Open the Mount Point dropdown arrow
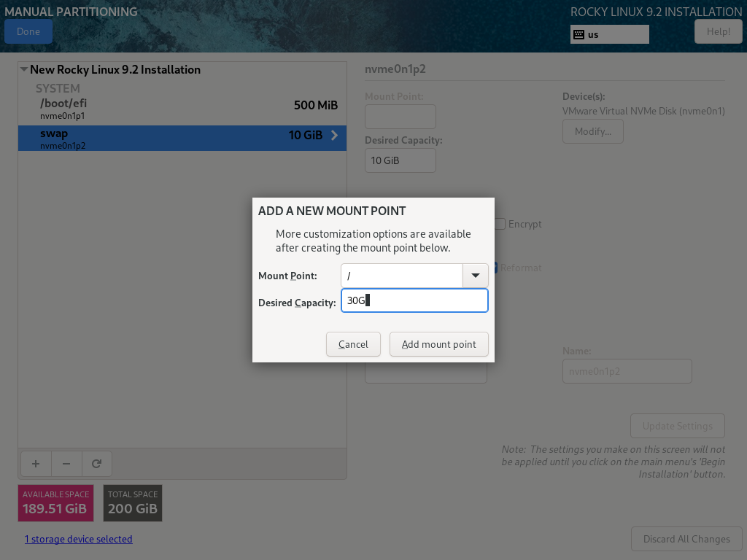This screenshot has width=747, height=560. [x=476, y=276]
